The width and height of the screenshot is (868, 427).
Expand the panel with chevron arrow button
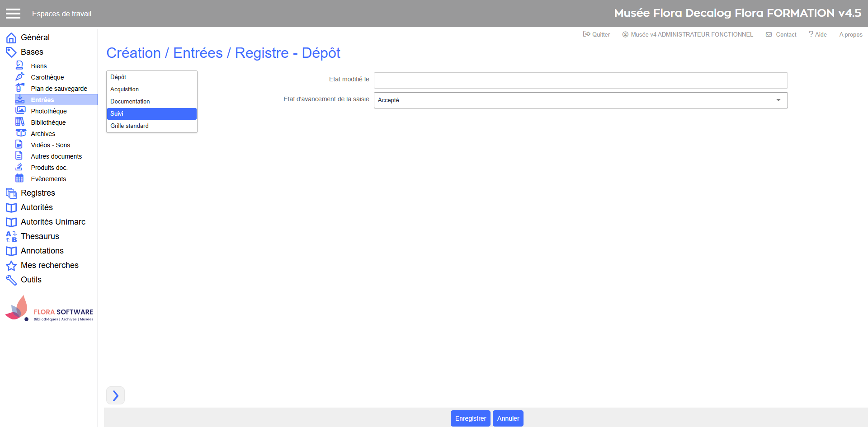[x=115, y=395]
